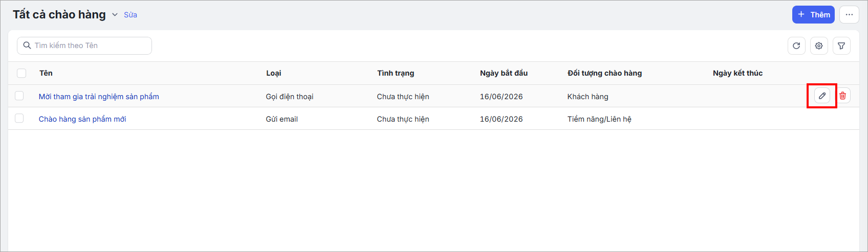Check the box for Chào hàng sản phẩm mới
Screen dimensions: 868x252
tap(19, 118)
